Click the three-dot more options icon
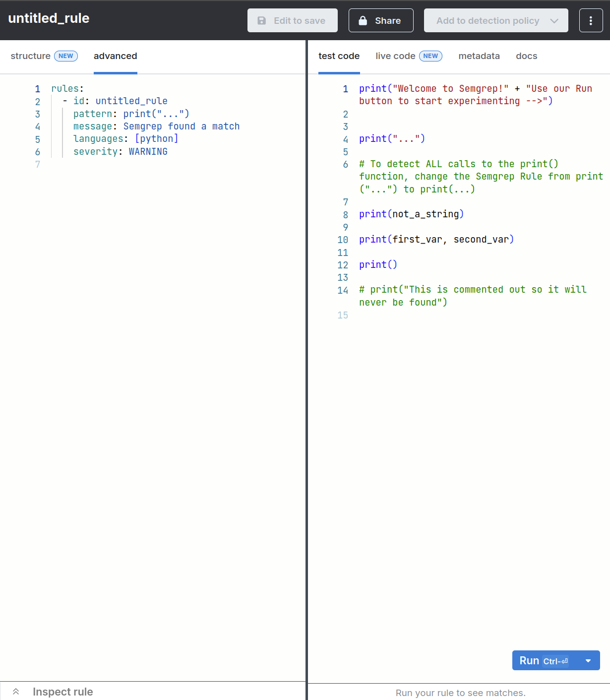 click(x=591, y=20)
